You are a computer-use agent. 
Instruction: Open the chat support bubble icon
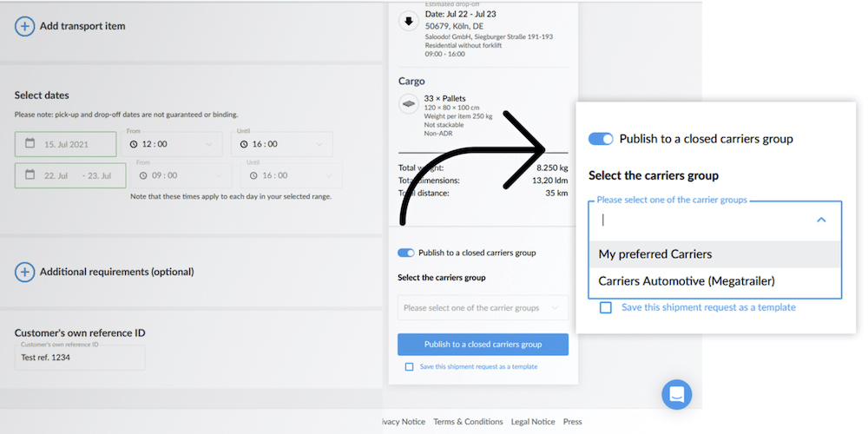[x=676, y=394]
